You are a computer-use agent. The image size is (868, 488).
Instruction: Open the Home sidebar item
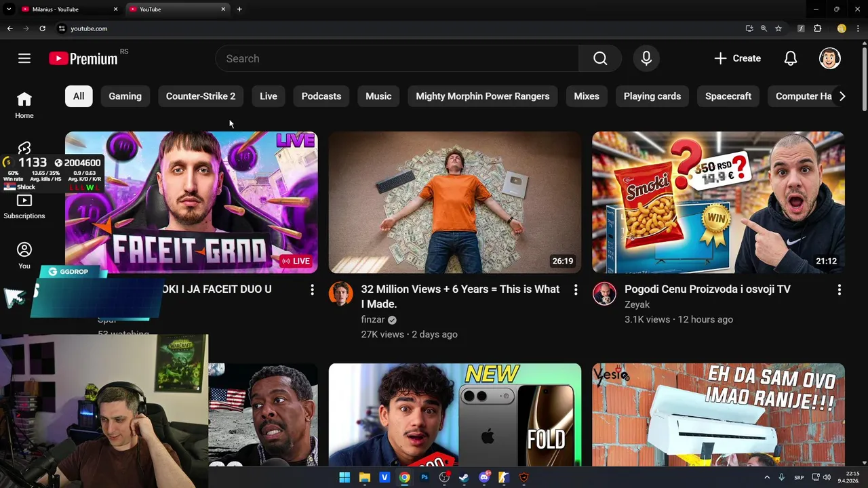click(x=24, y=105)
